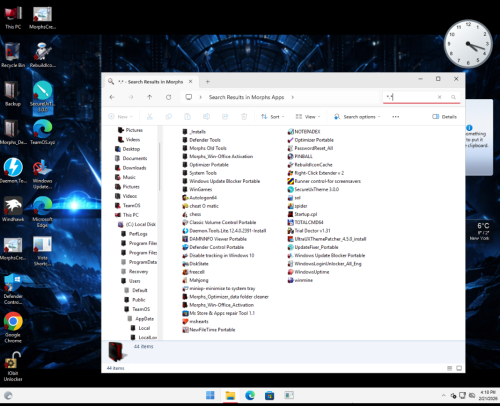Open File Explorer from taskbar
500x406 pixels.
230,395
